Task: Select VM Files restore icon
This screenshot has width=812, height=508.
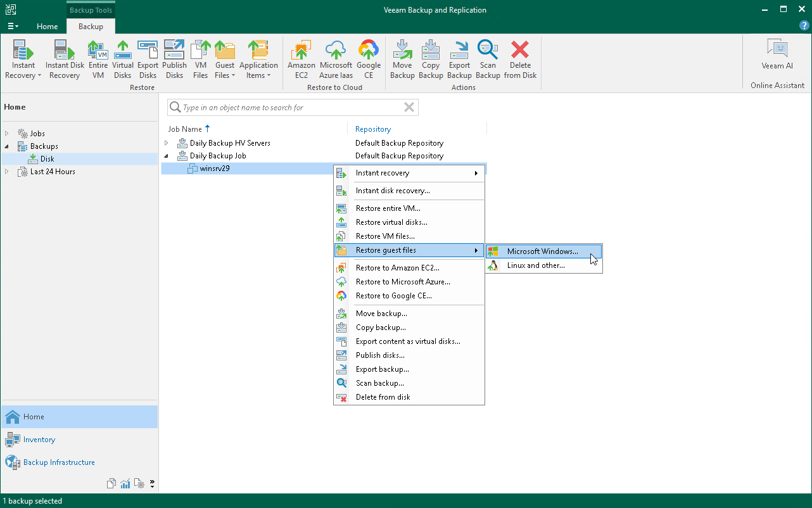Action: [200, 60]
